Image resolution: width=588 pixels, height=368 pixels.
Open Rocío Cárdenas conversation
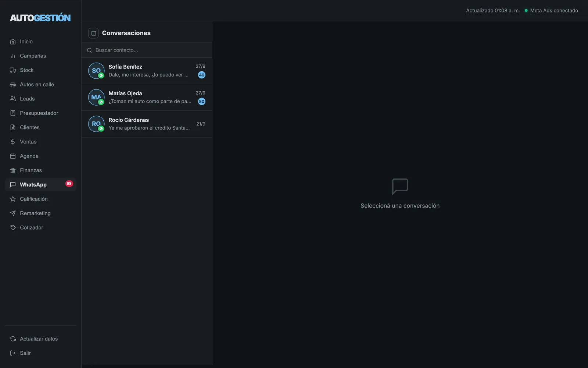[x=147, y=124]
